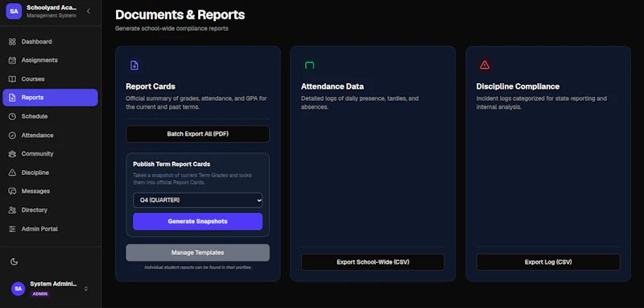Select the Reports sidebar item
The image size is (644, 308).
point(50,98)
